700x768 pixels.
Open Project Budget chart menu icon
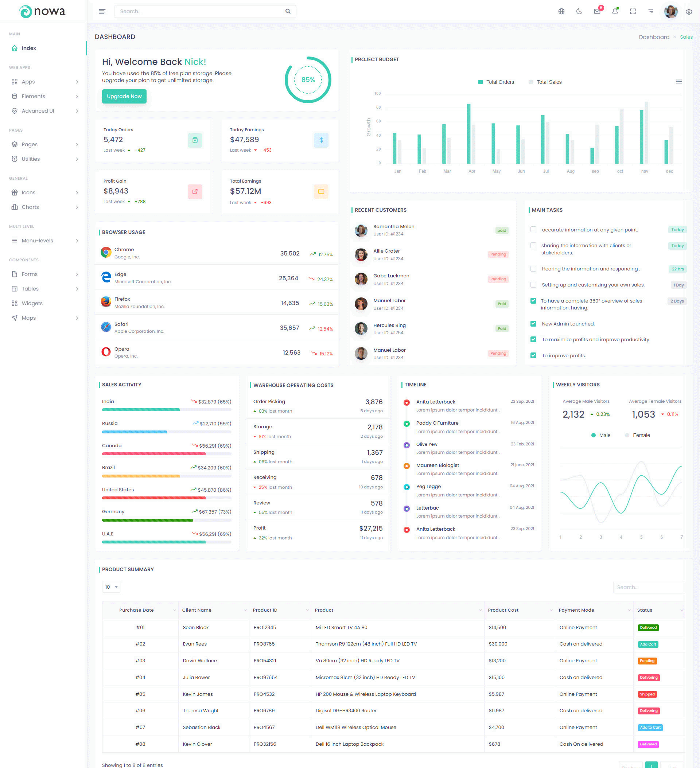[678, 82]
